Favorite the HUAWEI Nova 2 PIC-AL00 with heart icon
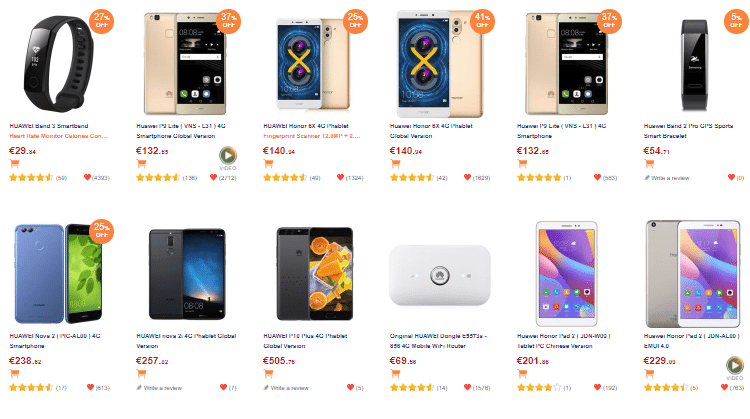Screen dimensions: 750x419 click(x=90, y=386)
